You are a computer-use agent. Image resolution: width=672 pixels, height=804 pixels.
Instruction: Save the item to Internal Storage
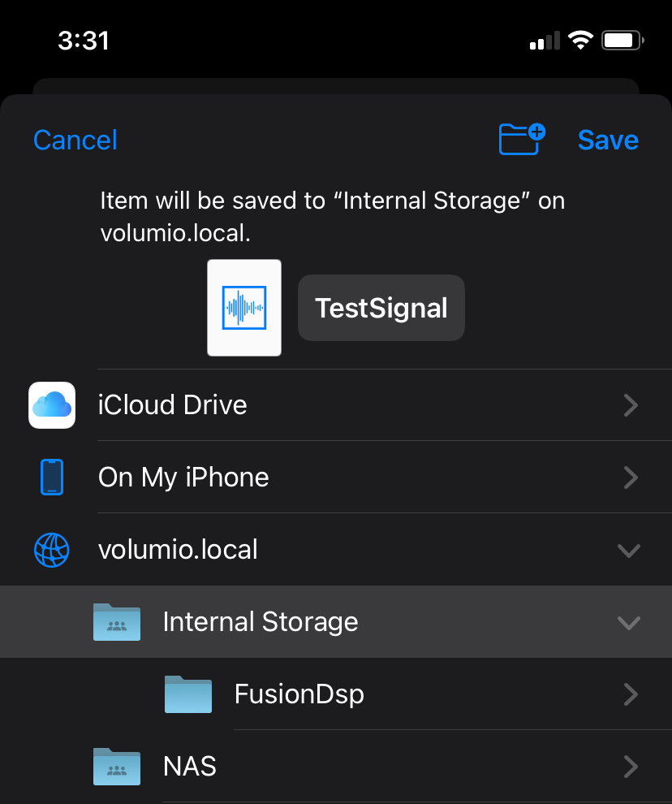(608, 140)
